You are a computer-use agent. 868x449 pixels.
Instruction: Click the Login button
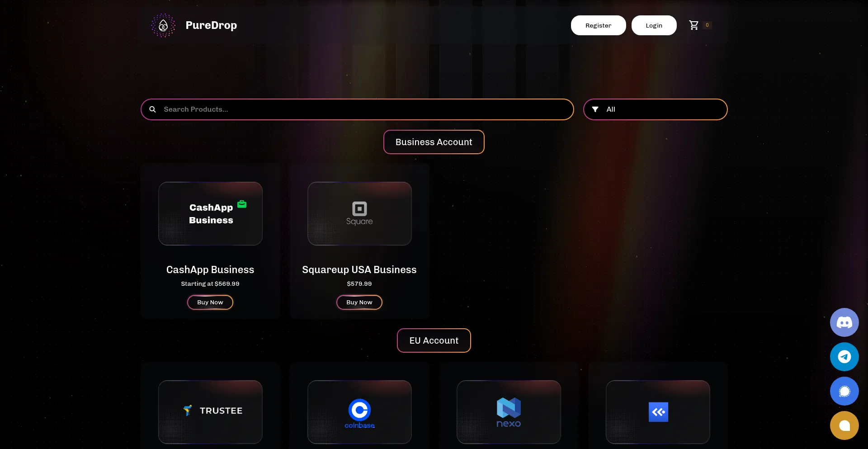(654, 25)
